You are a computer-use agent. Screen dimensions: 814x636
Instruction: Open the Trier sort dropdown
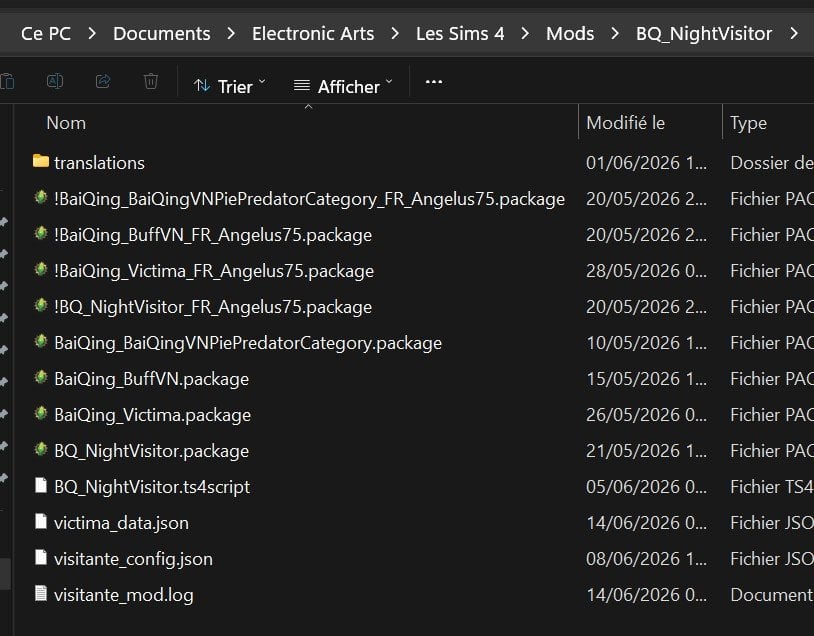229,86
